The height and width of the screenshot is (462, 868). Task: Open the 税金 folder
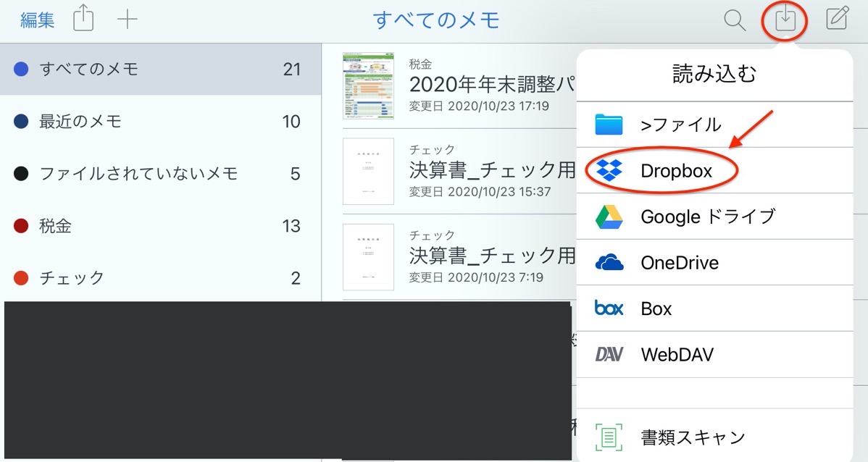click(x=161, y=226)
